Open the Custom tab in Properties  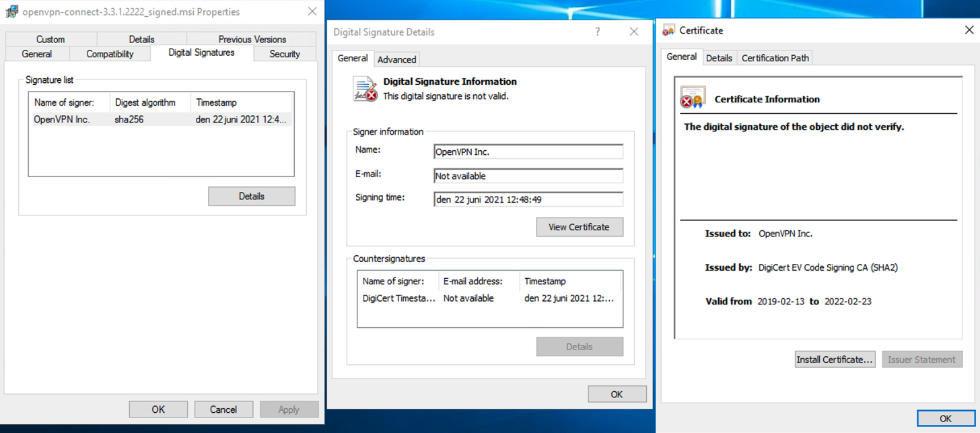(x=50, y=39)
